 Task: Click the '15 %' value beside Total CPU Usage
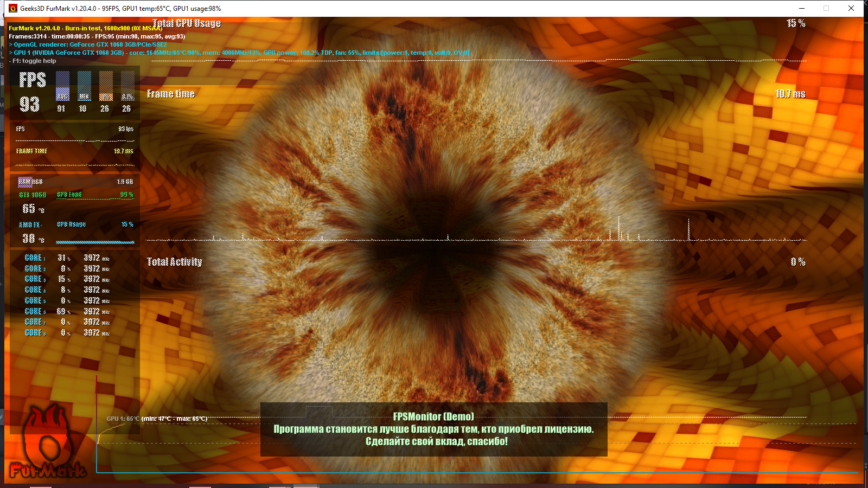pyautogui.click(x=796, y=23)
